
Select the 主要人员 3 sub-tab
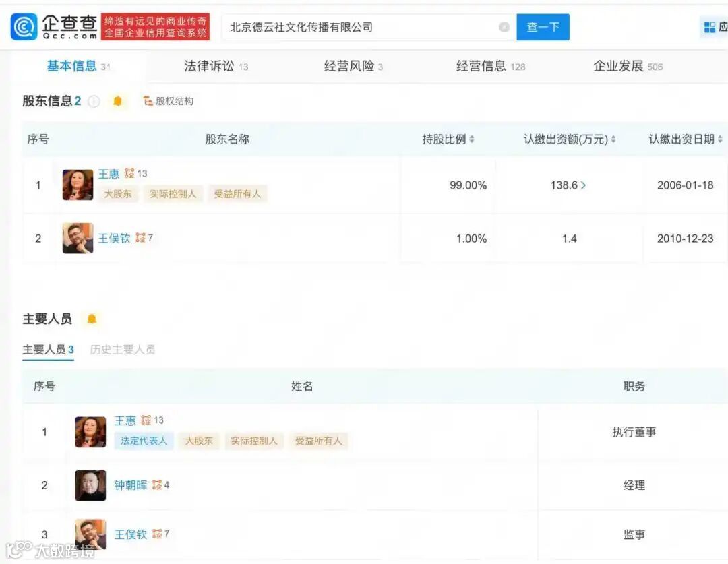click(49, 349)
